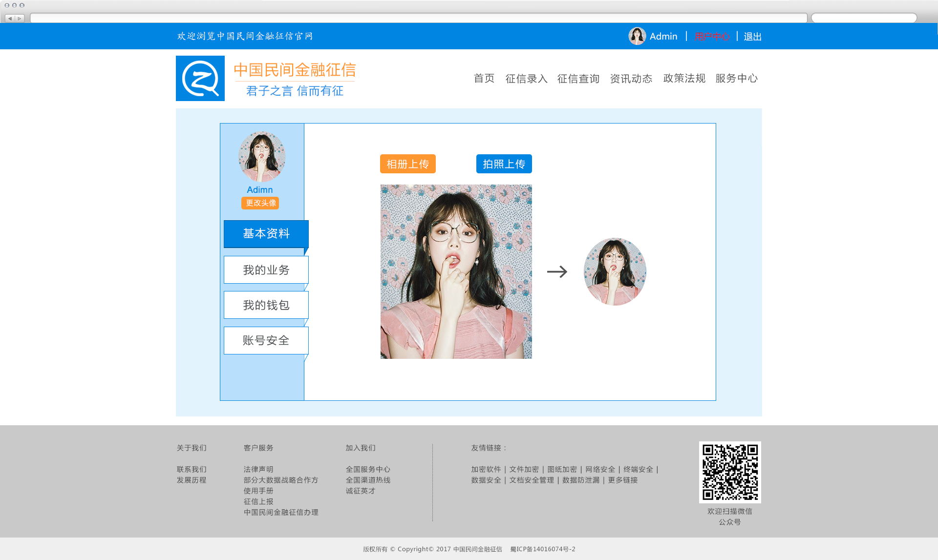Click the large uploaded photo

click(x=456, y=271)
